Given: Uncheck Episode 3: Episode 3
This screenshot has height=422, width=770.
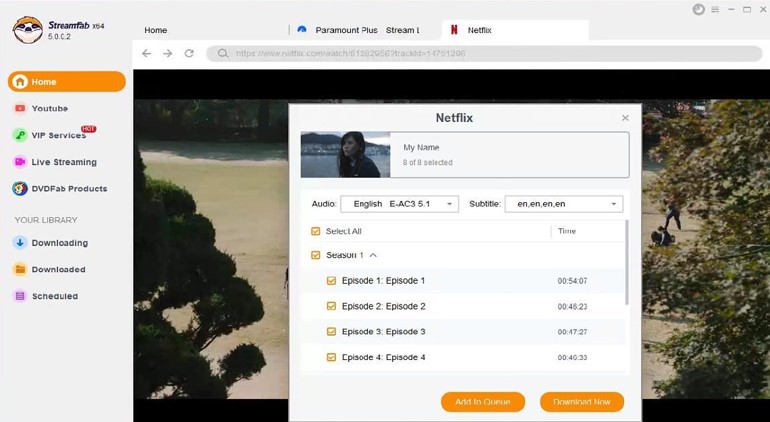Looking at the screenshot, I should 332,332.
